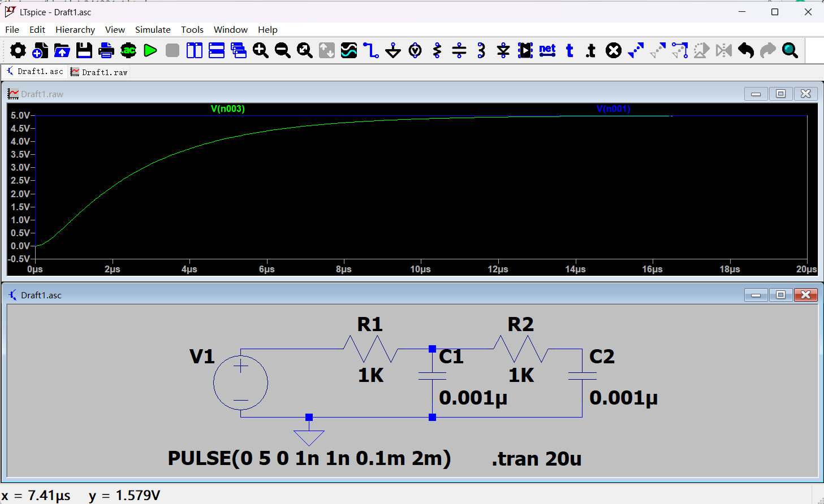
Task: Place a ground symbol from toolbar
Action: [393, 51]
